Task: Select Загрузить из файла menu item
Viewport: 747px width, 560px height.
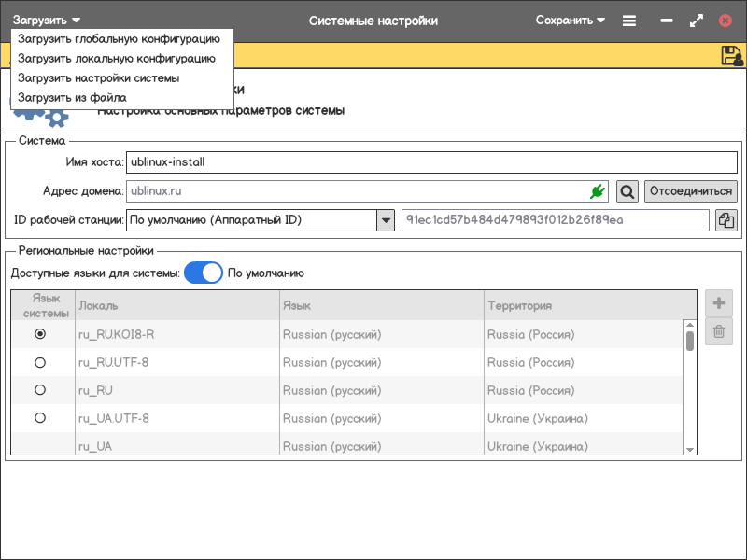Action: [72, 97]
